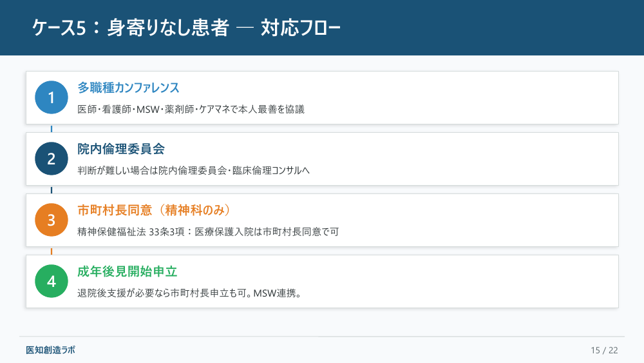Click the 医知創造ラボ footer label

50,350
